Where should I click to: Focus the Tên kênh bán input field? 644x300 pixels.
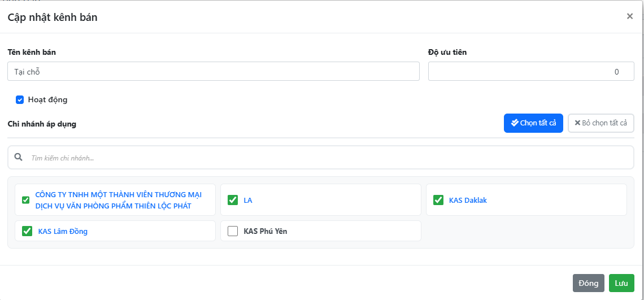213,72
